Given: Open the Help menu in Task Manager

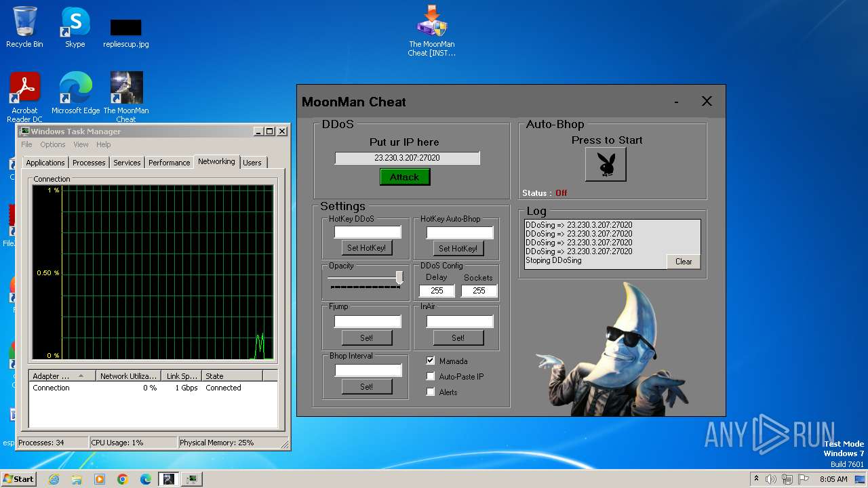Looking at the screenshot, I should (x=103, y=144).
